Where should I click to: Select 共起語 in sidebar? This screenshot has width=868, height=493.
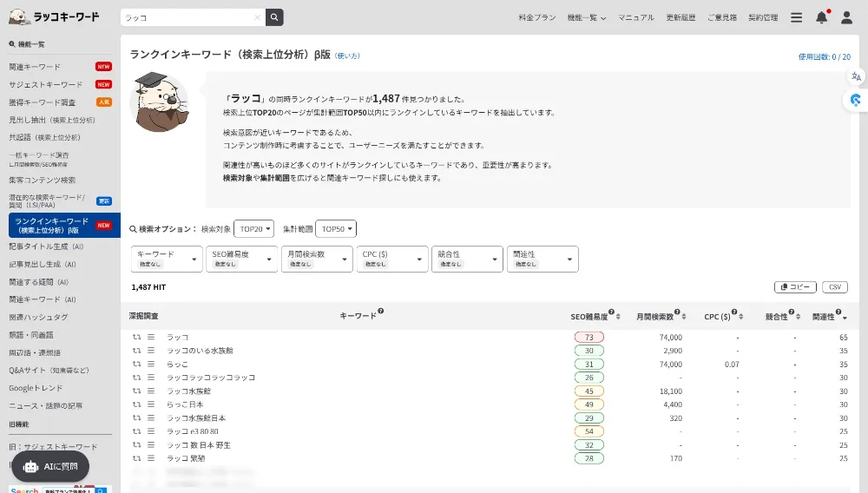(x=45, y=137)
